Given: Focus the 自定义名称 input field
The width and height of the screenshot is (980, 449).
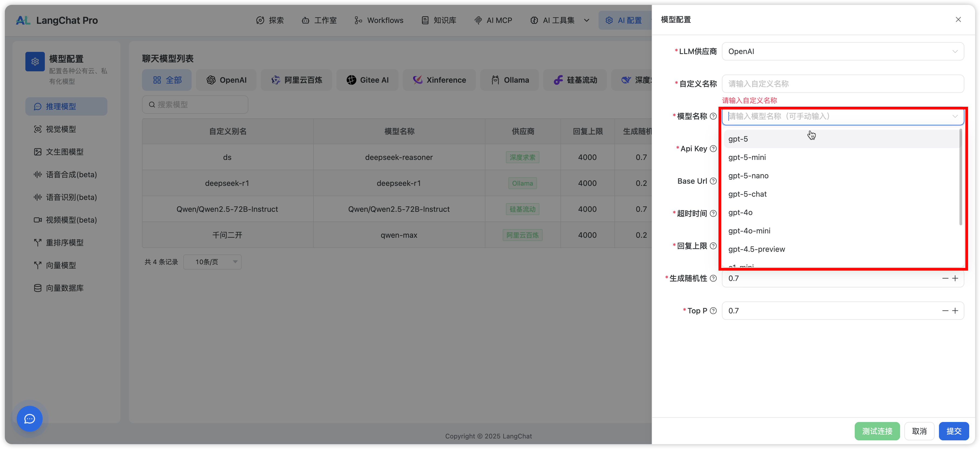Looking at the screenshot, I should click(842, 84).
